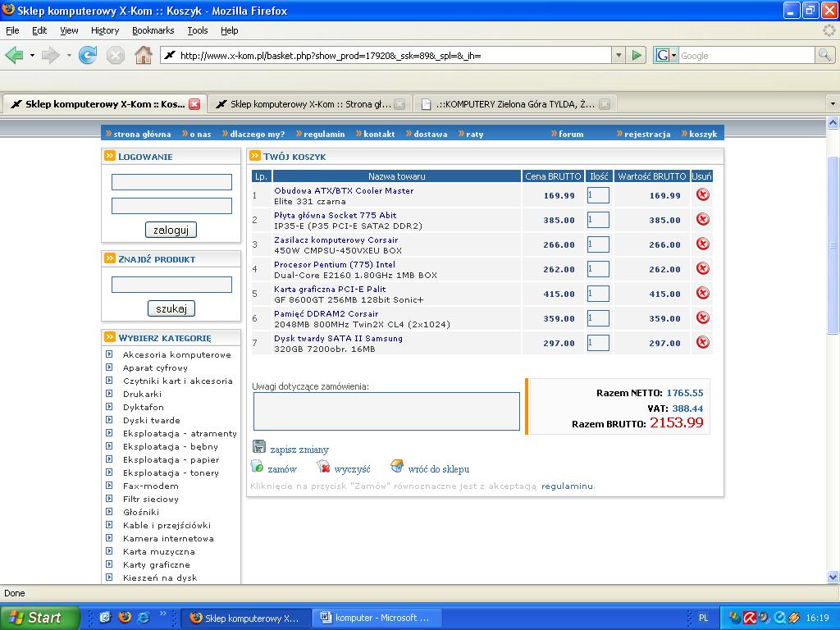Click the PL language indicator in tray
The width and height of the screenshot is (840, 630).
703,618
